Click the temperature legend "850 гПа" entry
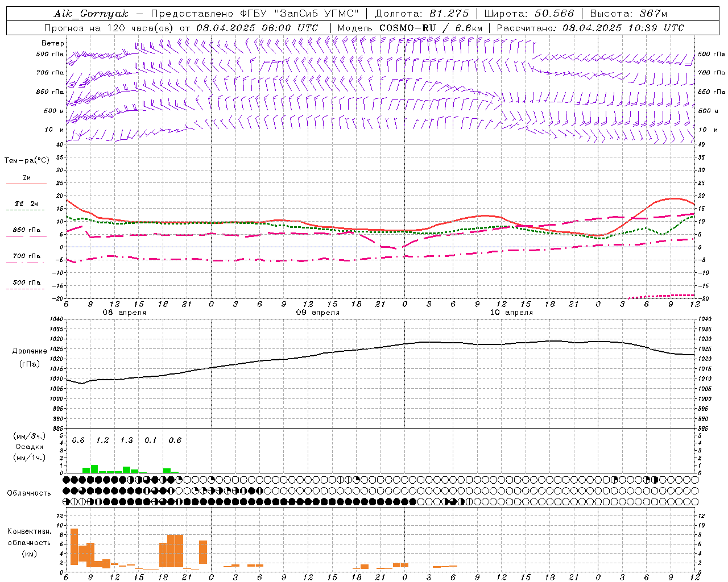 click(26, 230)
